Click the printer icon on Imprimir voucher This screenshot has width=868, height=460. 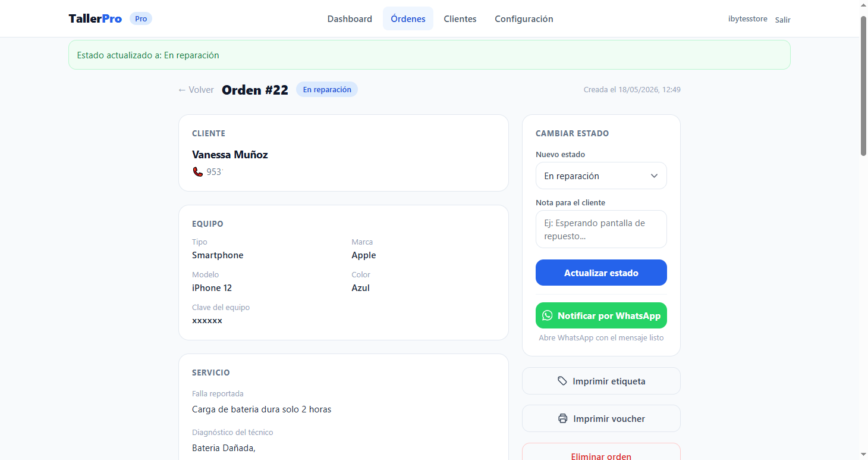coord(562,418)
